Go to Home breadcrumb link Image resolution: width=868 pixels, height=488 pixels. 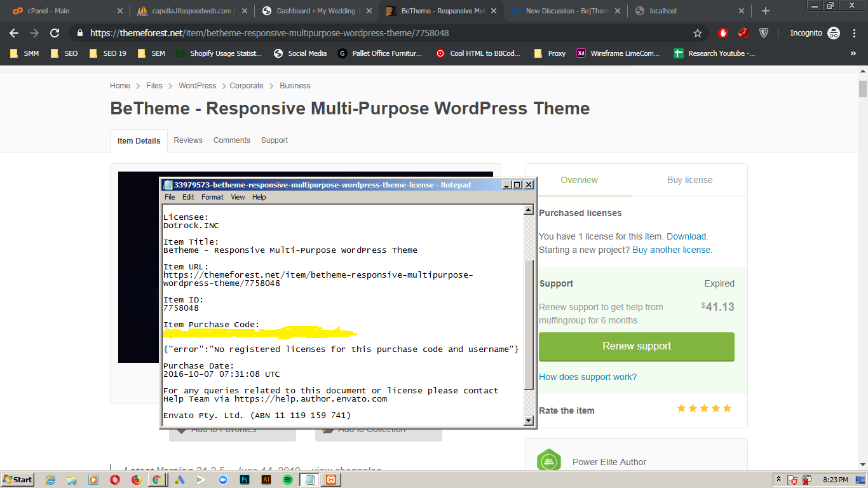120,86
